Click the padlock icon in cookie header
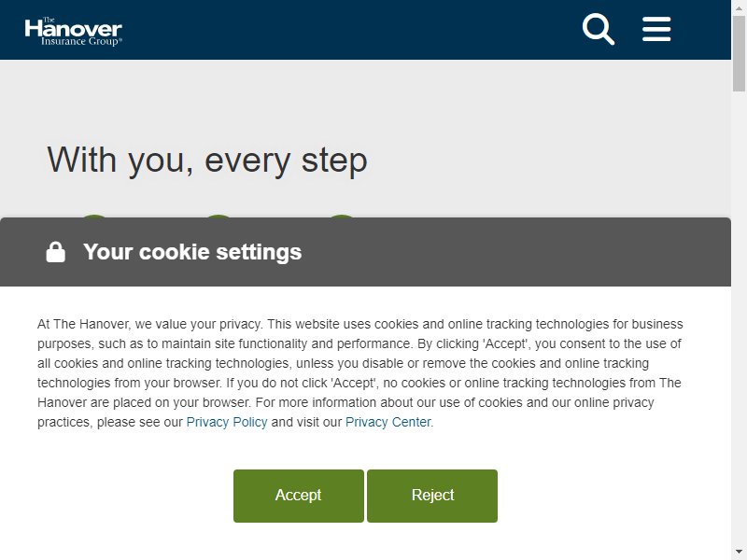The image size is (747, 560). point(56,252)
